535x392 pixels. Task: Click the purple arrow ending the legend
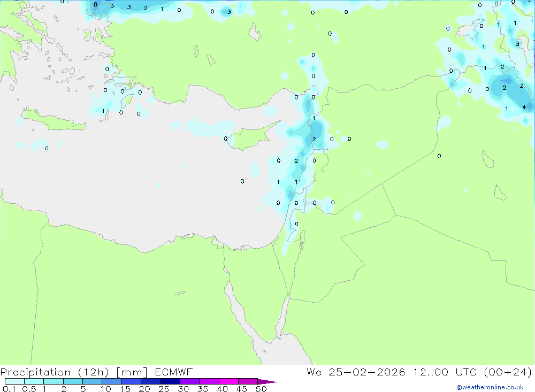[267, 381]
